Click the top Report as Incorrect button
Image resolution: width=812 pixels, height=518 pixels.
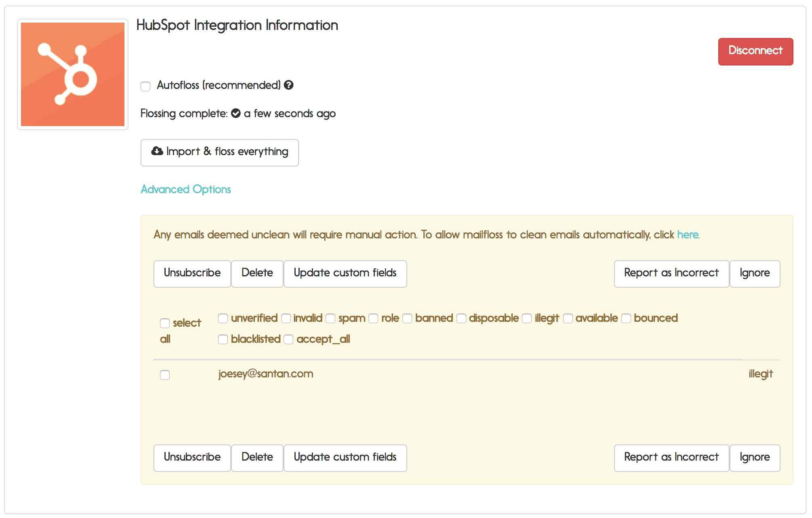[x=672, y=274]
